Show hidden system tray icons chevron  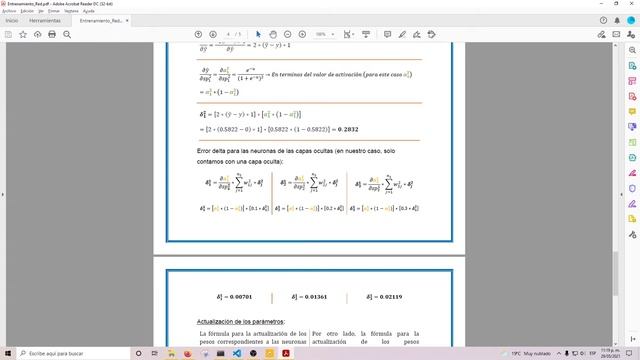(x=558, y=353)
